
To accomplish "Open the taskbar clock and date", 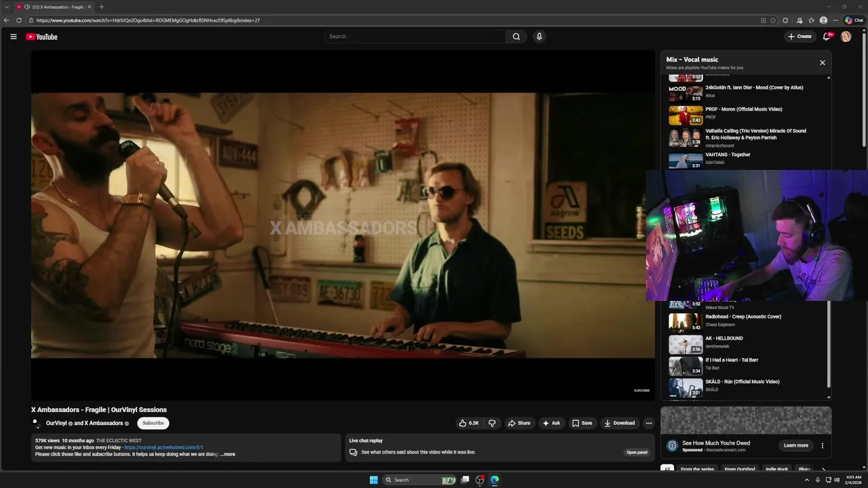I will point(853,480).
